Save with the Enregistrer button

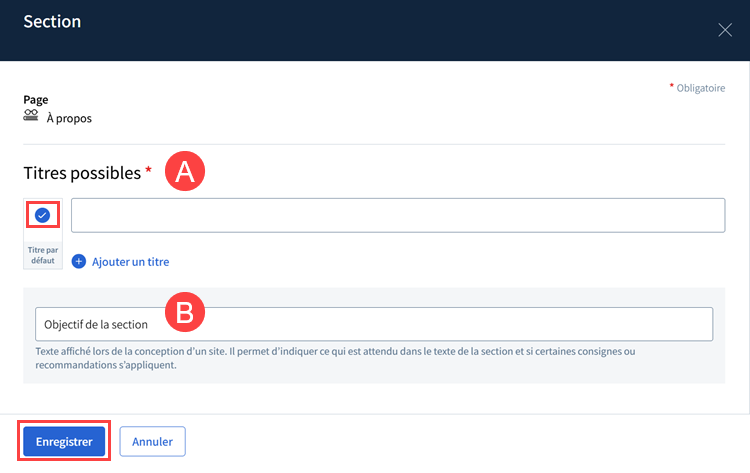[x=64, y=441]
